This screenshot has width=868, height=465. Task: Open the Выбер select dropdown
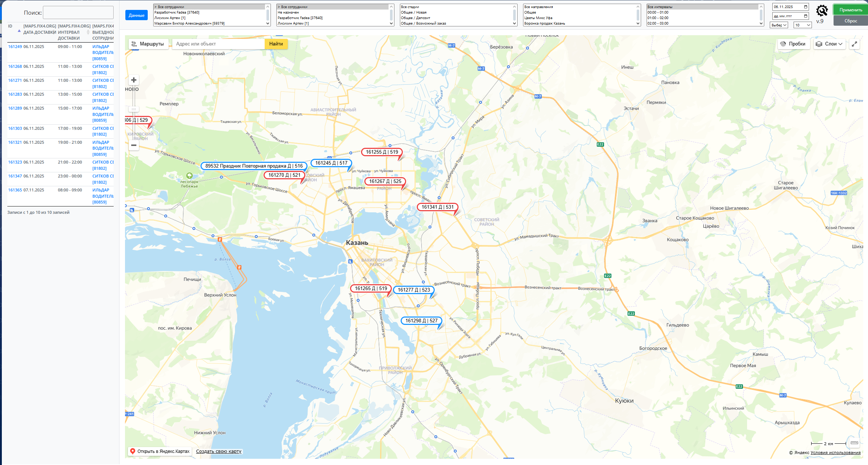[779, 25]
